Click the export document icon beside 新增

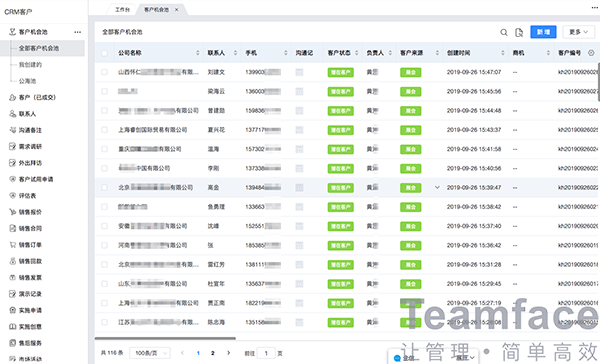[519, 33]
